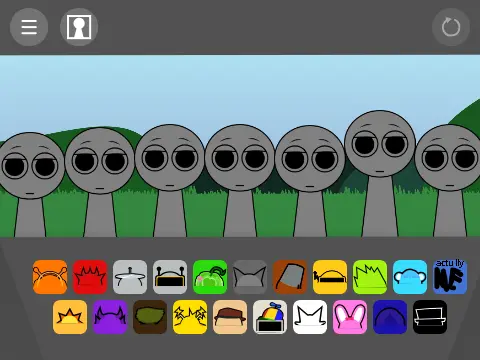Select the lime green spiky hair icon

tap(370, 277)
